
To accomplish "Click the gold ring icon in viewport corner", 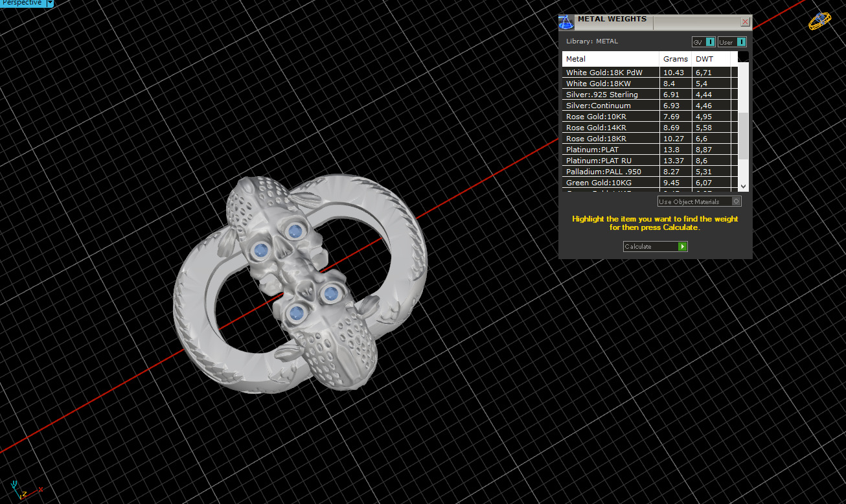I will pyautogui.click(x=819, y=21).
